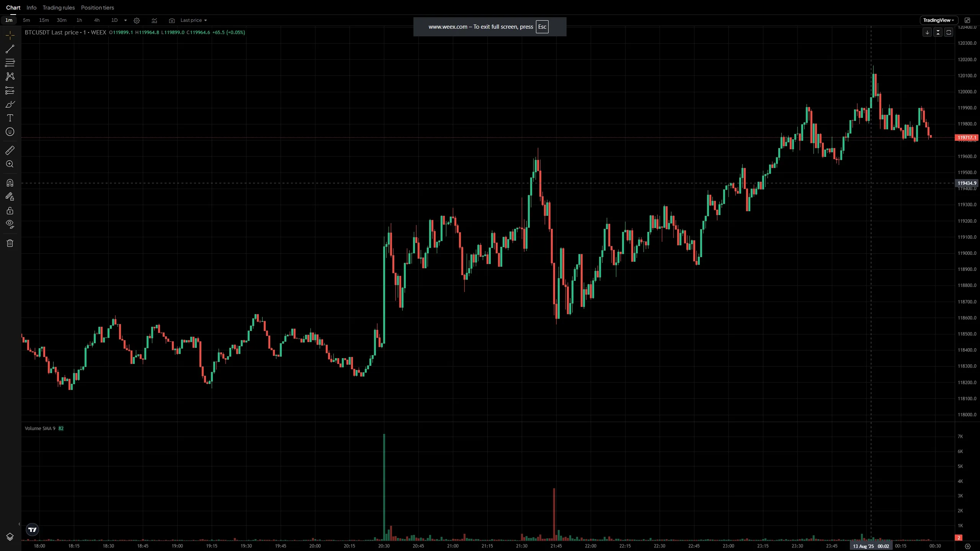Toggle hide all drawings eye icon
Image resolution: width=980 pixels, height=551 pixels.
10,224
